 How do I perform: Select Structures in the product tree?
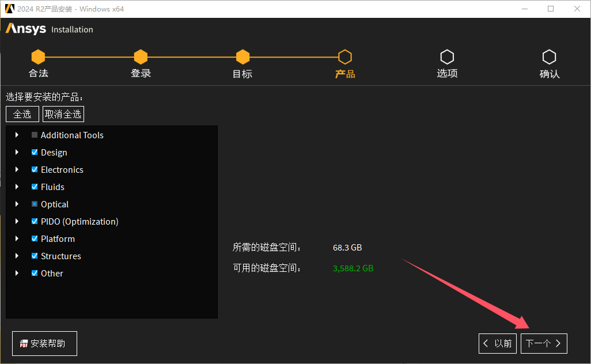click(x=60, y=256)
